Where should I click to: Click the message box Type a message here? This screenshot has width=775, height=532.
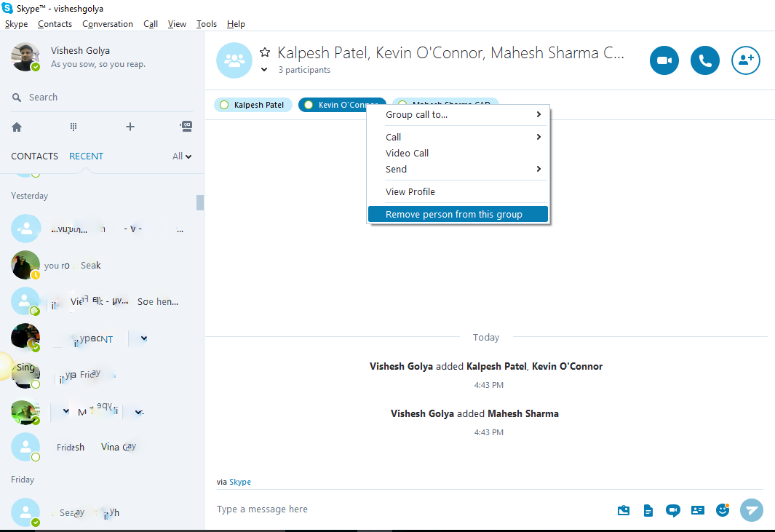click(x=410, y=509)
